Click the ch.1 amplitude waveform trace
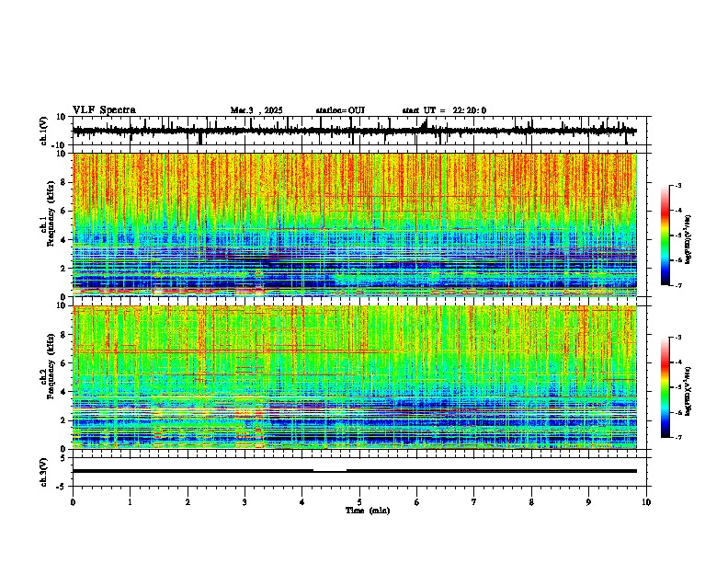The image size is (728, 563). pos(355,131)
